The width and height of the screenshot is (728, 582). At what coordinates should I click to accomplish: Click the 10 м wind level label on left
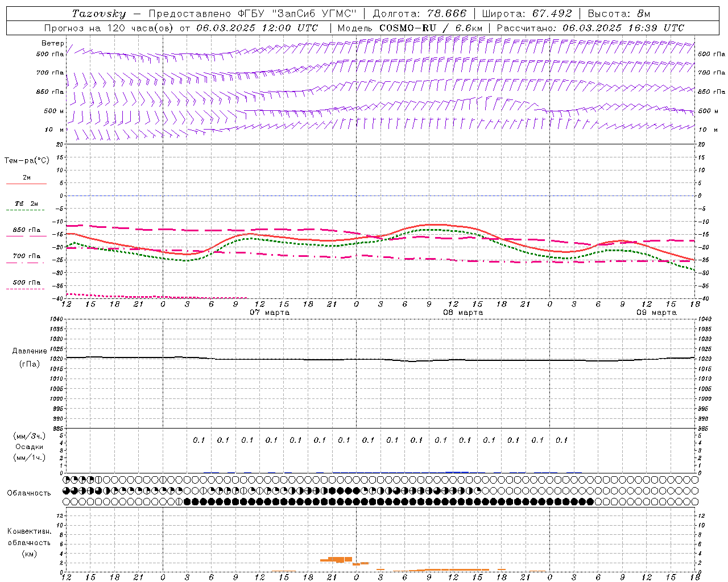click(55, 130)
